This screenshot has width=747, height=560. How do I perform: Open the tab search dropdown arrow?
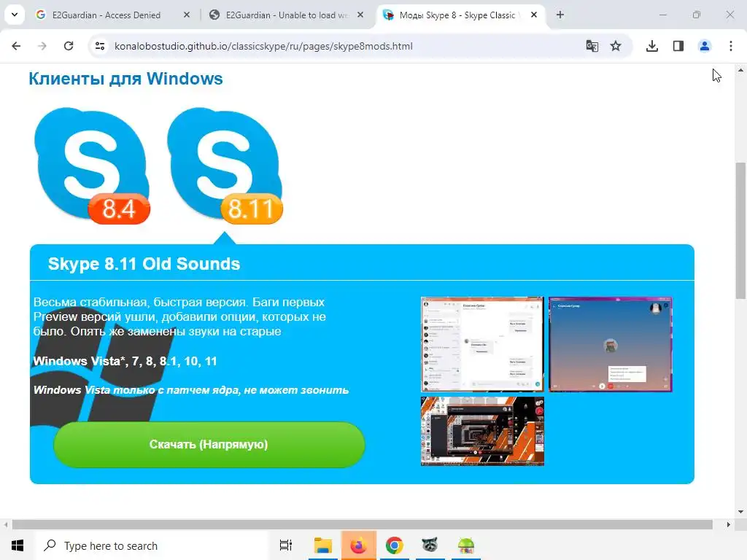pyautogui.click(x=15, y=15)
